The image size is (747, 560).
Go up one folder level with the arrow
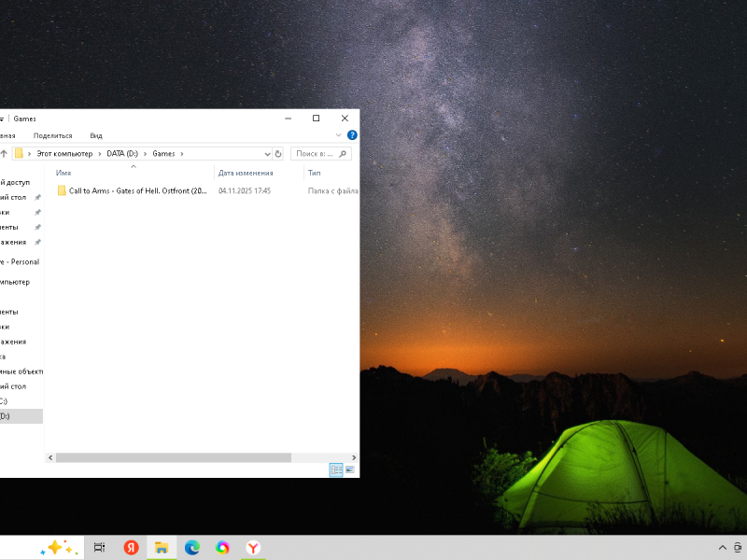(4, 154)
